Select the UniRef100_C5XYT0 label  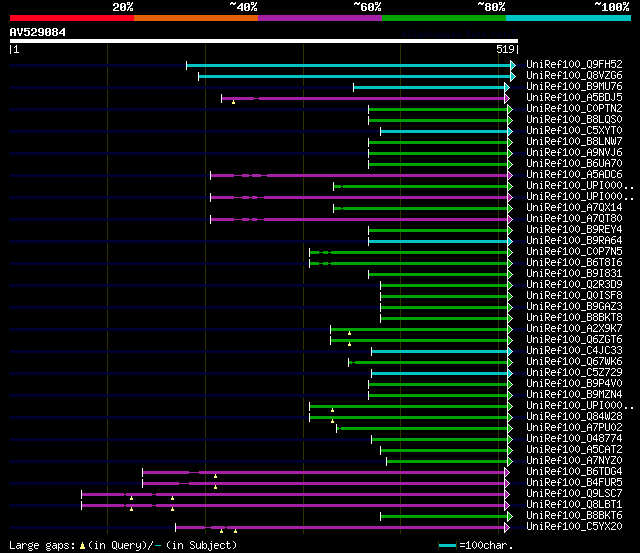(574, 131)
